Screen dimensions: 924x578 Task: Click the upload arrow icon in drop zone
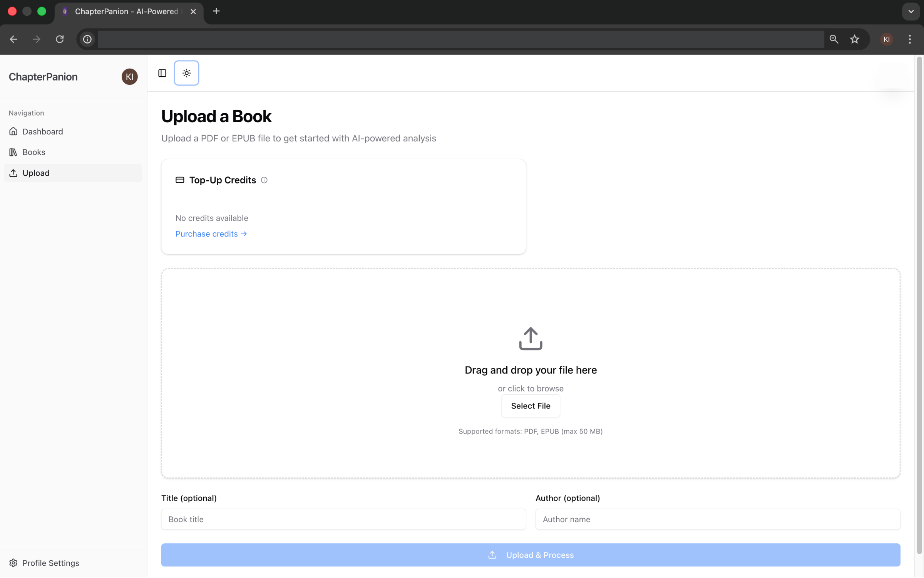coord(530,339)
